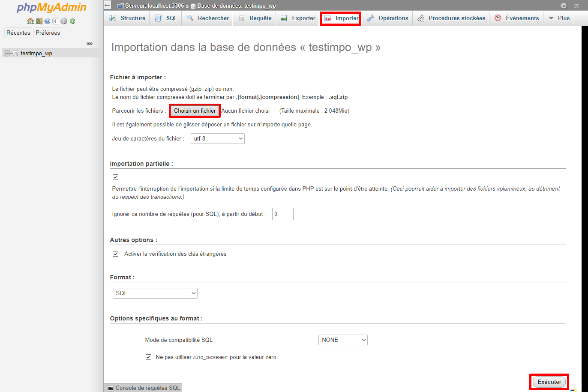Collapse the testimpo_wp tree node
The width and height of the screenshot is (588, 392).
[x=6, y=53]
